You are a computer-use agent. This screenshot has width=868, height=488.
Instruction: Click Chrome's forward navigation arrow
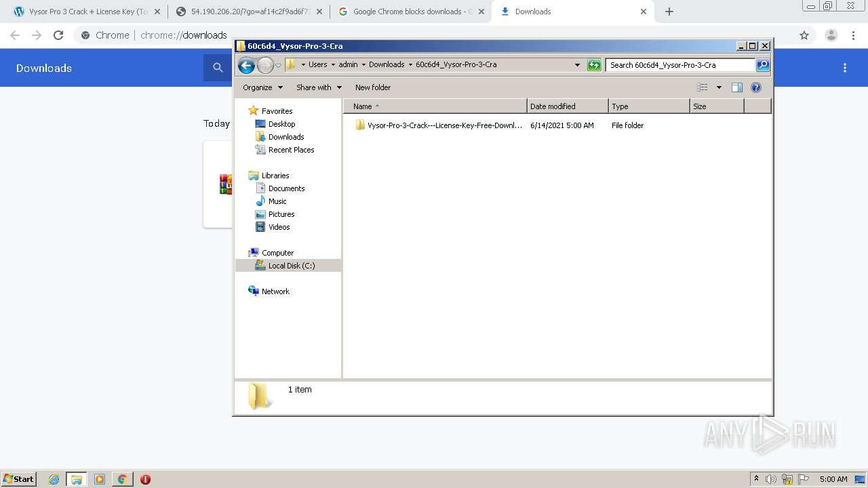pos(37,35)
